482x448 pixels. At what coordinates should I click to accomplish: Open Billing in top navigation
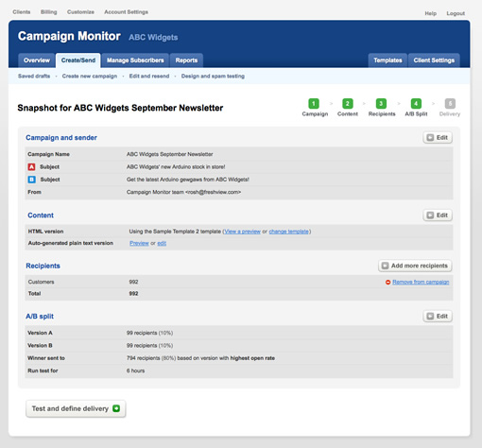click(x=49, y=12)
